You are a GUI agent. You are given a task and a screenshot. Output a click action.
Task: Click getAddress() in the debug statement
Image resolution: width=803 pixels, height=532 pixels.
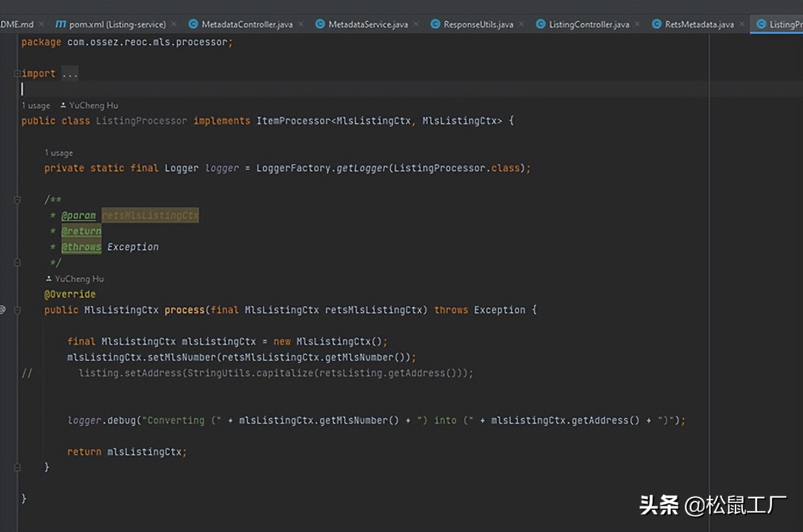pyautogui.click(x=605, y=420)
